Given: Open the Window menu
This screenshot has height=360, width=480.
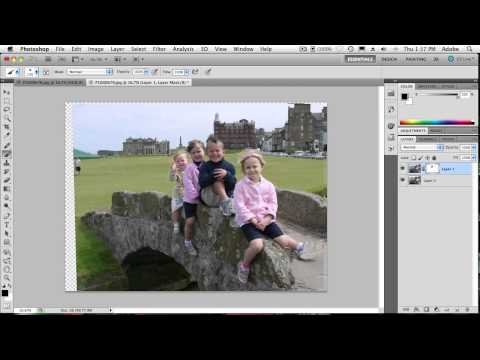Looking at the screenshot, I should point(243,49).
